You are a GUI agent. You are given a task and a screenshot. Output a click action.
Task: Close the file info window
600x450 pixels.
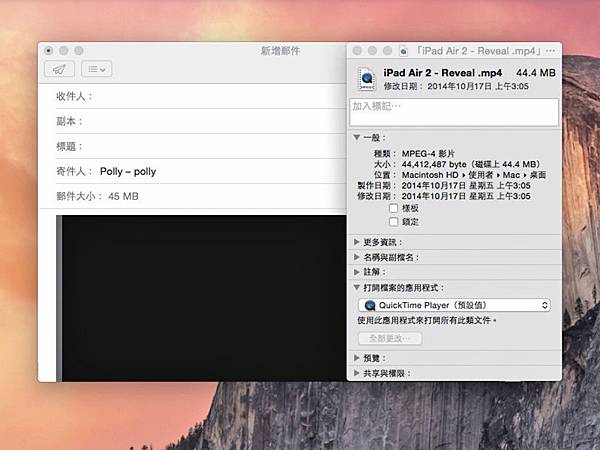tap(357, 51)
